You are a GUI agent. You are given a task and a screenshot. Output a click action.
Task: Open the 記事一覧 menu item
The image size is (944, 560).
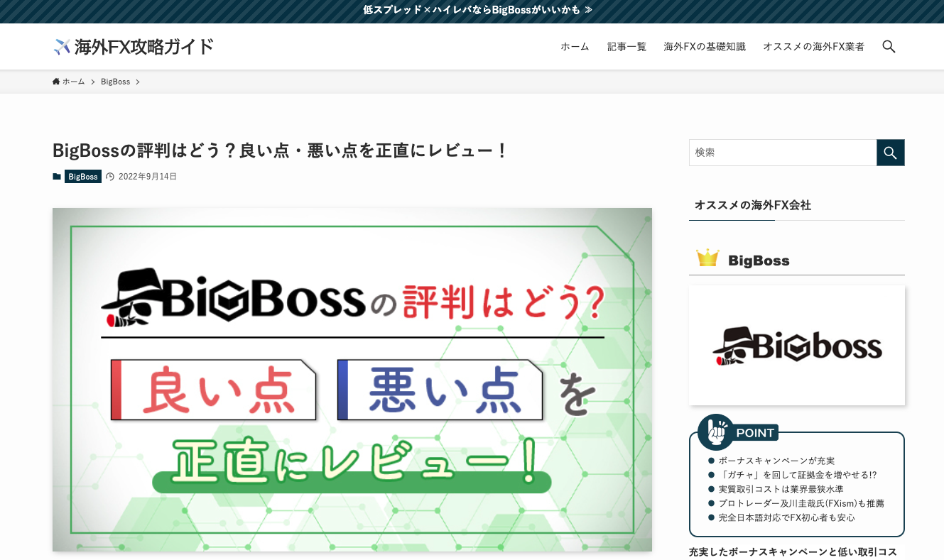pyautogui.click(x=626, y=46)
